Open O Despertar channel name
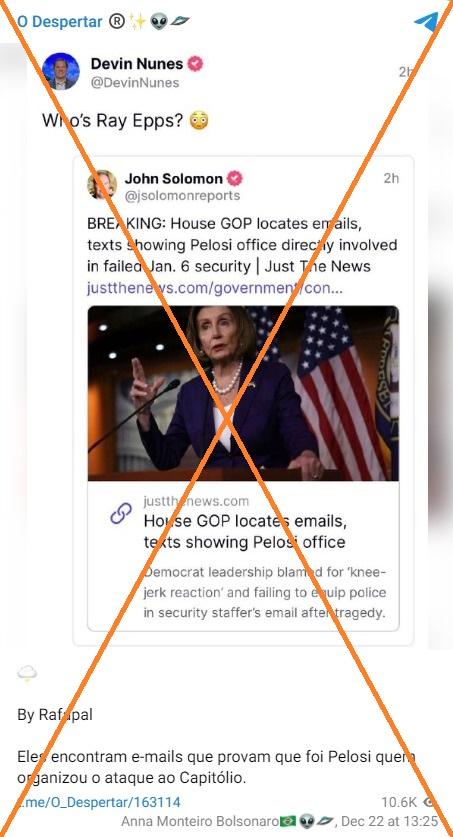This screenshot has width=453, height=837. click(x=59, y=22)
